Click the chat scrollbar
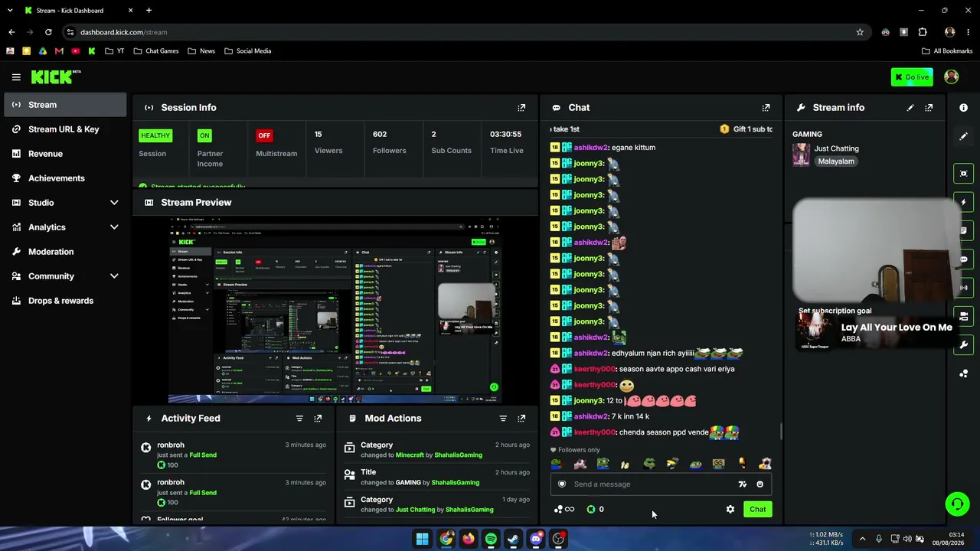This screenshot has height=551, width=980. 781,432
